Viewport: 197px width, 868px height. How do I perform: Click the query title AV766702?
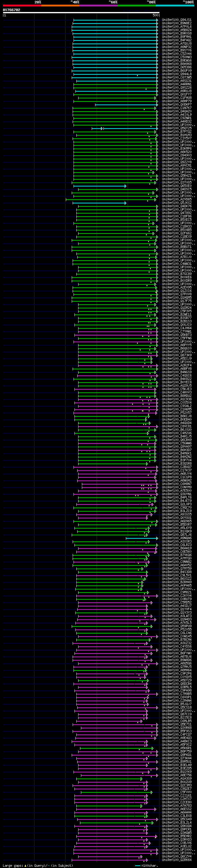(x=11, y=10)
